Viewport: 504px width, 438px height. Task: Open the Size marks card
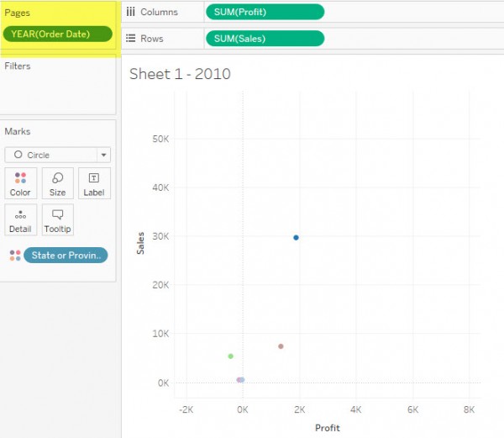pos(57,183)
